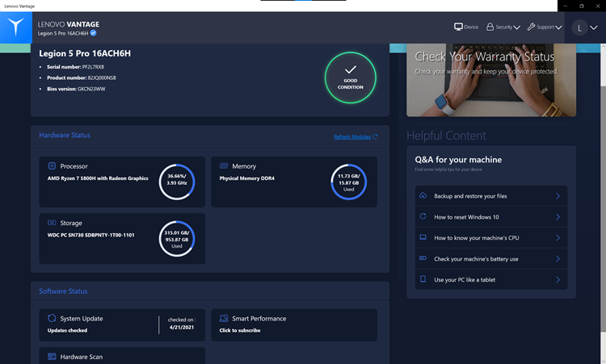Click the processor usage gauge
This screenshot has height=364, width=606.
tap(177, 182)
